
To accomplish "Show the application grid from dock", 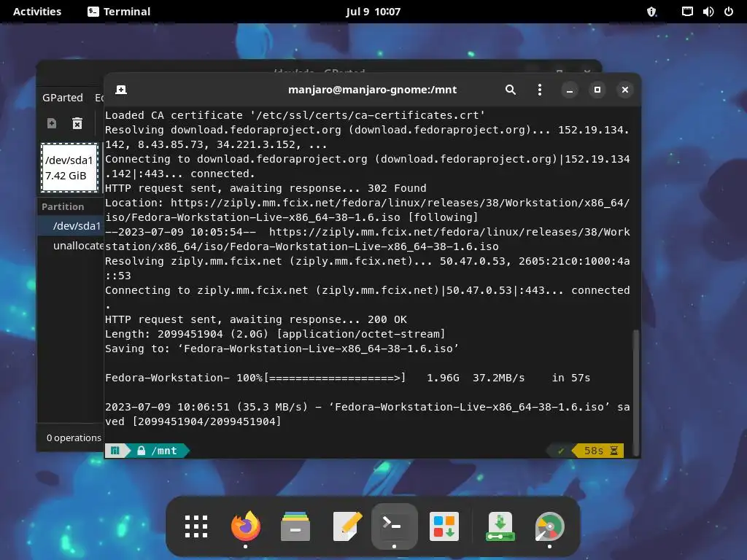I will 196,526.
